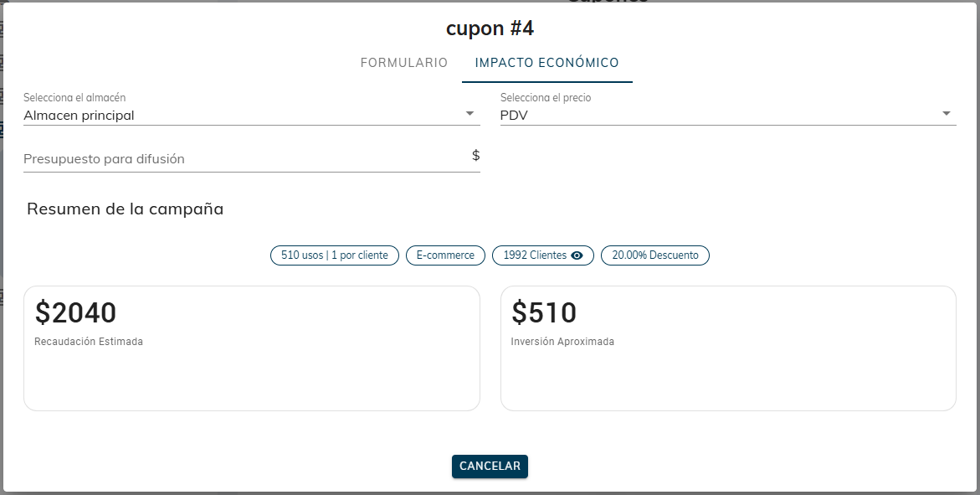
Task: Switch to the FORMULARIO tab
Action: pos(404,63)
